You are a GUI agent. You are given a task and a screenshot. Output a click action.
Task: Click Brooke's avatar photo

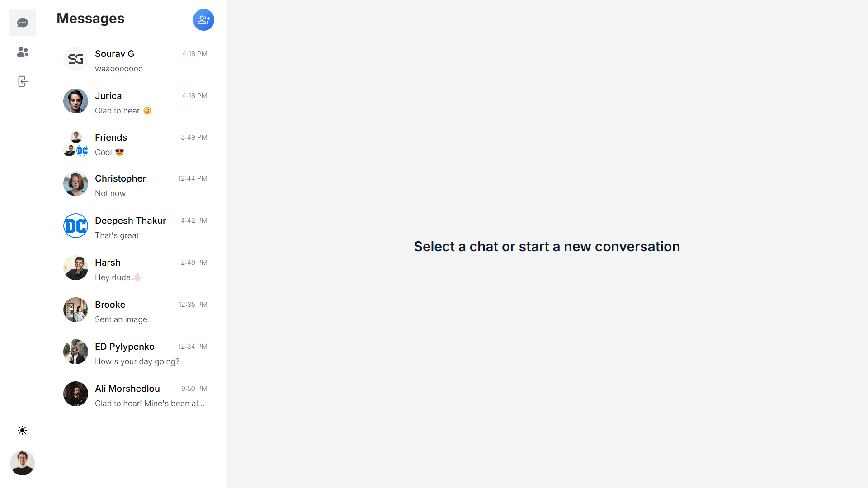tap(75, 310)
